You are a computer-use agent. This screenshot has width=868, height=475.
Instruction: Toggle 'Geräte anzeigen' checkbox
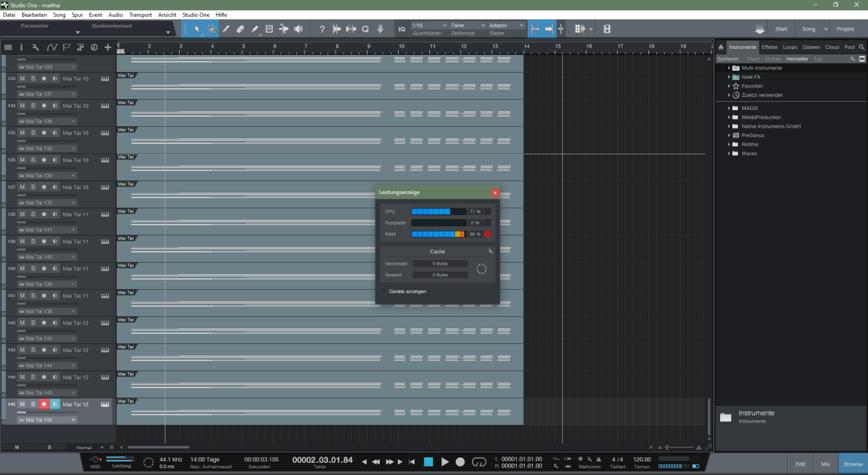(x=383, y=291)
